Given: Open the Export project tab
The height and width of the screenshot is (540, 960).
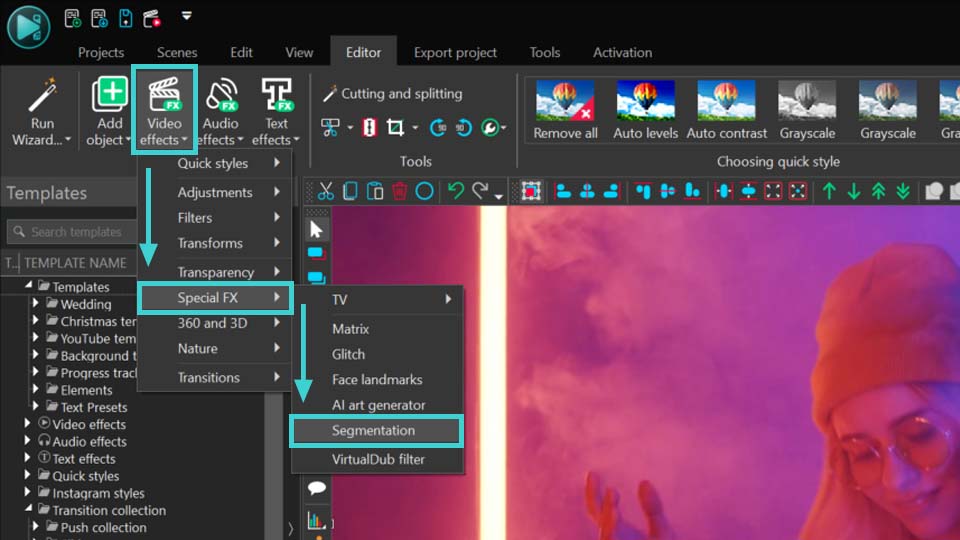Looking at the screenshot, I should click(x=455, y=53).
